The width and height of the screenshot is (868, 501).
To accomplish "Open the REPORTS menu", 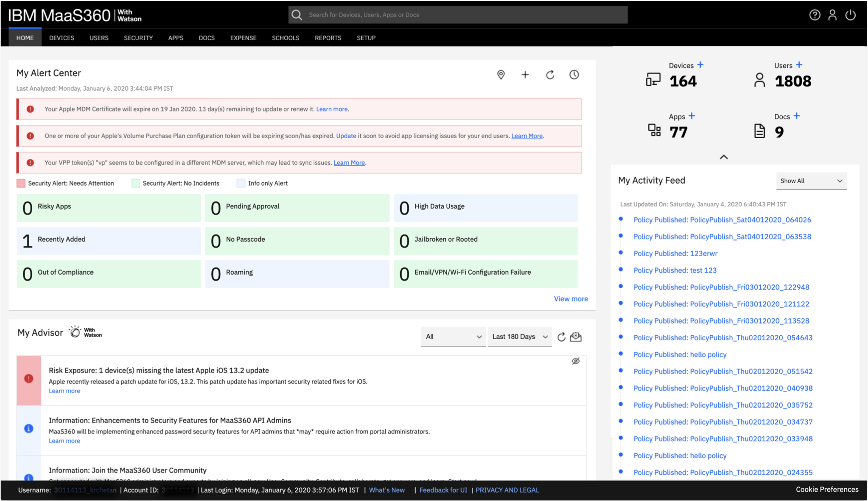I will tap(328, 38).
